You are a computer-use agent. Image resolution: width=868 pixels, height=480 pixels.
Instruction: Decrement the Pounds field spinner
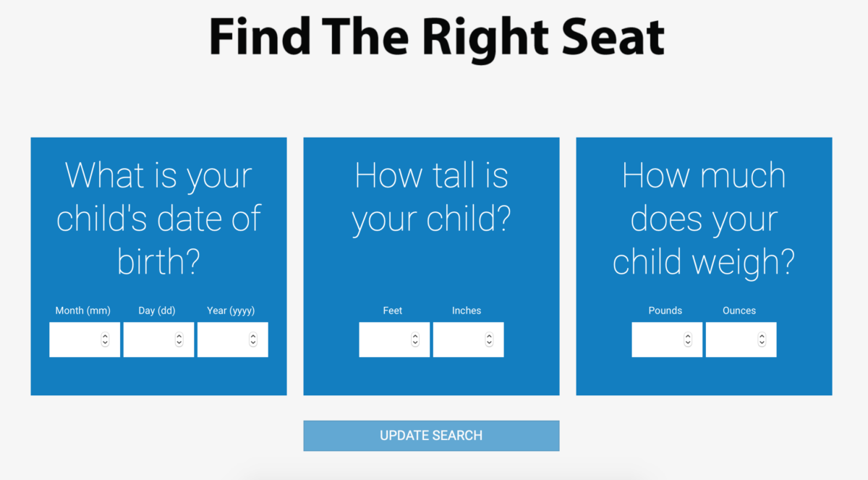coord(689,343)
